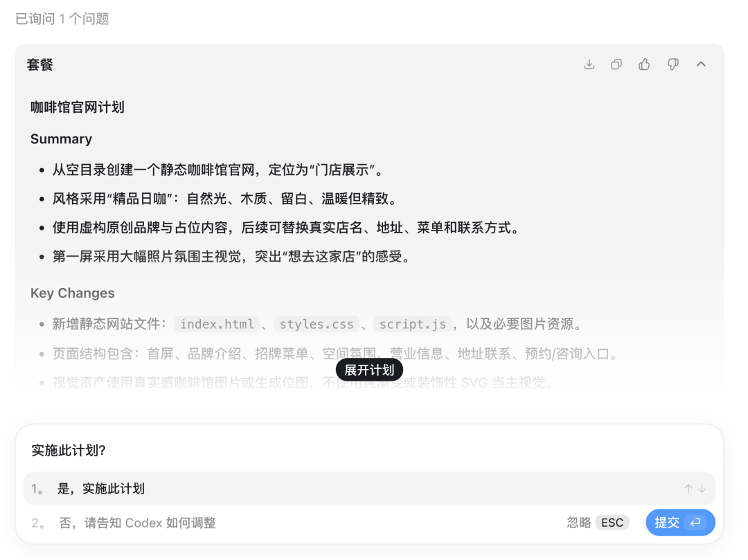Click the bullet starting with 风格采用
748x560 pixels.
tap(224, 198)
